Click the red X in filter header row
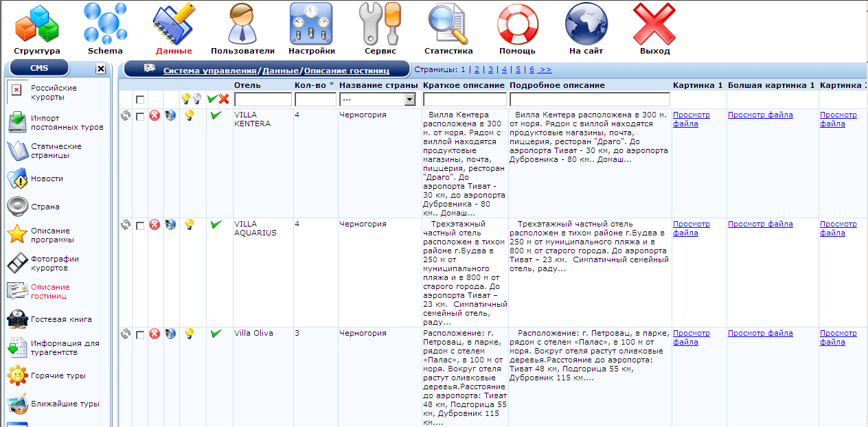Image resolution: width=868 pixels, height=427 pixels. tap(224, 100)
